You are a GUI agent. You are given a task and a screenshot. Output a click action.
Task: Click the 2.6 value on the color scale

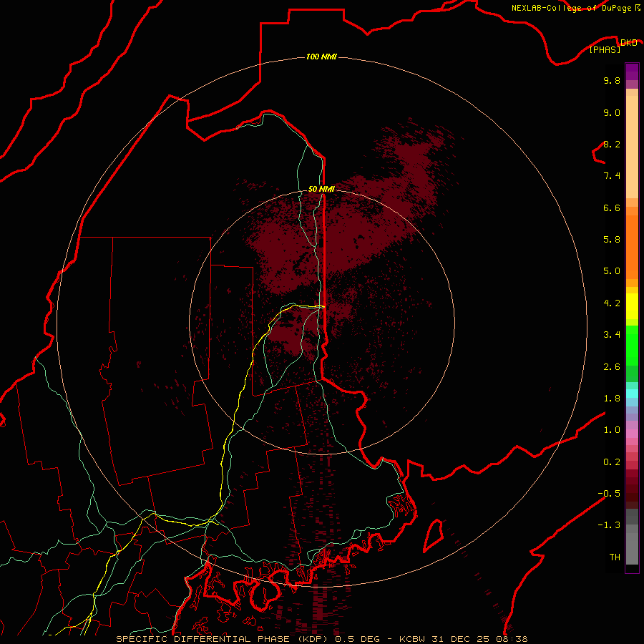point(612,367)
